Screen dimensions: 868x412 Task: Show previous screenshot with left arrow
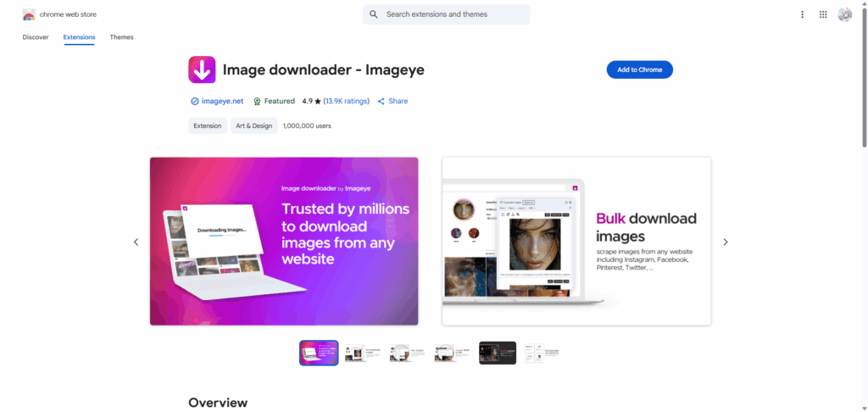(136, 242)
